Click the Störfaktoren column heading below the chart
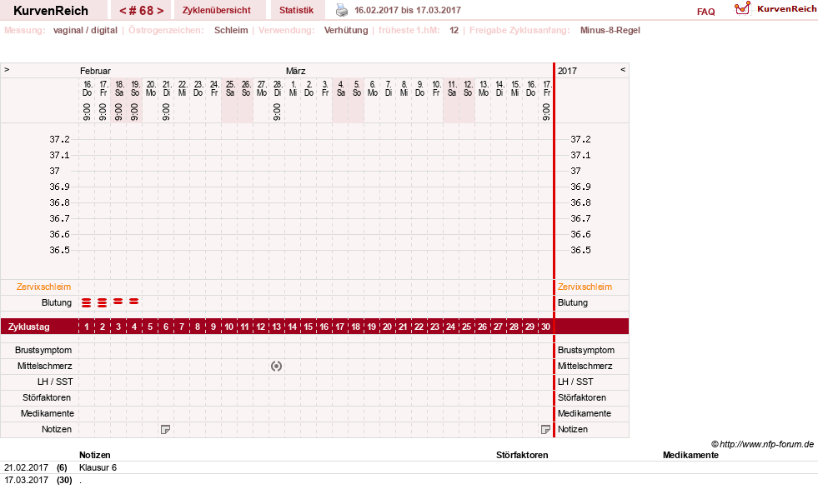 522,455
